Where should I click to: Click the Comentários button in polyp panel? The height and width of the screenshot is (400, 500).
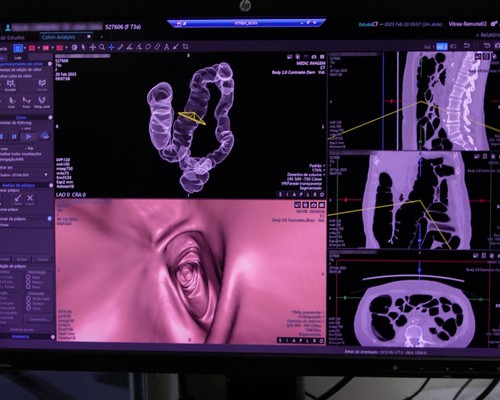point(39,319)
